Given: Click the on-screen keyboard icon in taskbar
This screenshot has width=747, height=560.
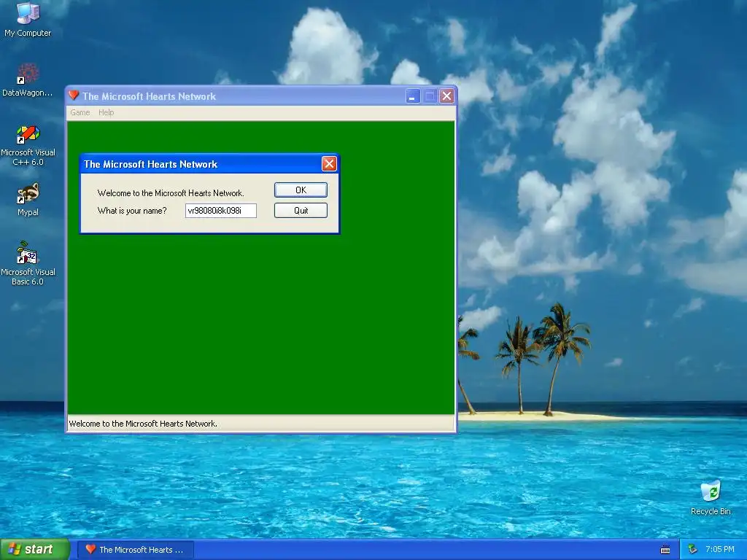Looking at the screenshot, I should (665, 550).
